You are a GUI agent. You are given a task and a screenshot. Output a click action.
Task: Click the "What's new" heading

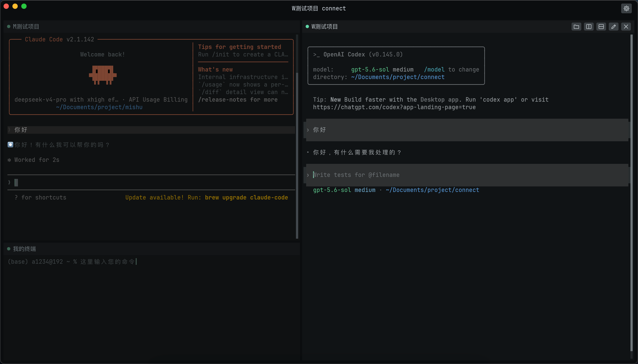click(215, 70)
